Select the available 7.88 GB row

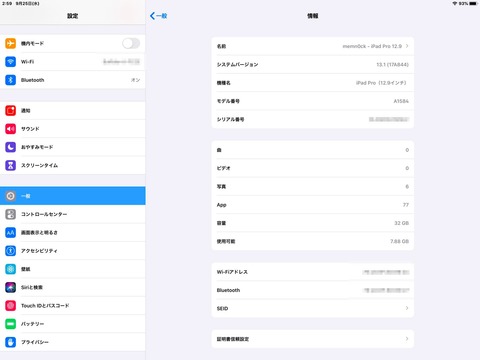tap(313, 241)
